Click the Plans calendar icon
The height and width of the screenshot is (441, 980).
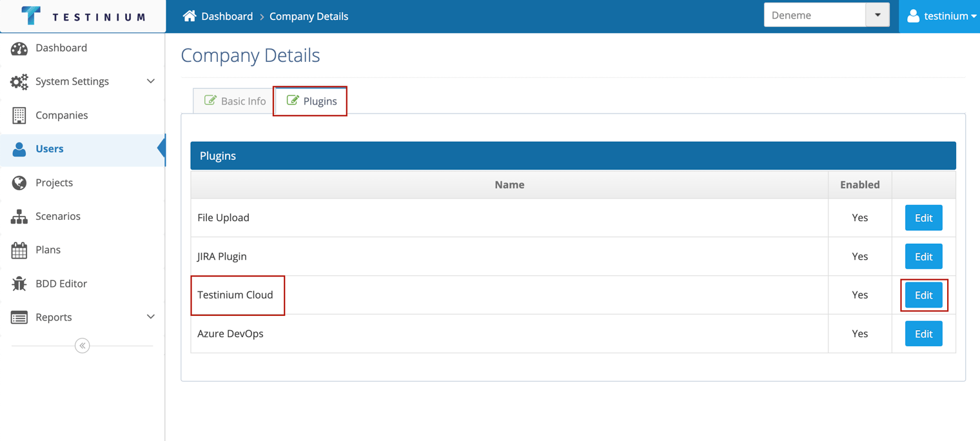19,250
